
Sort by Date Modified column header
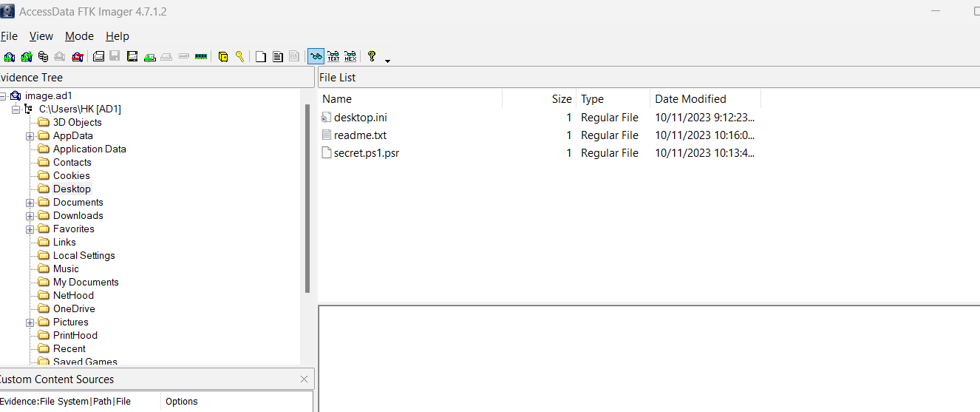[705, 99]
